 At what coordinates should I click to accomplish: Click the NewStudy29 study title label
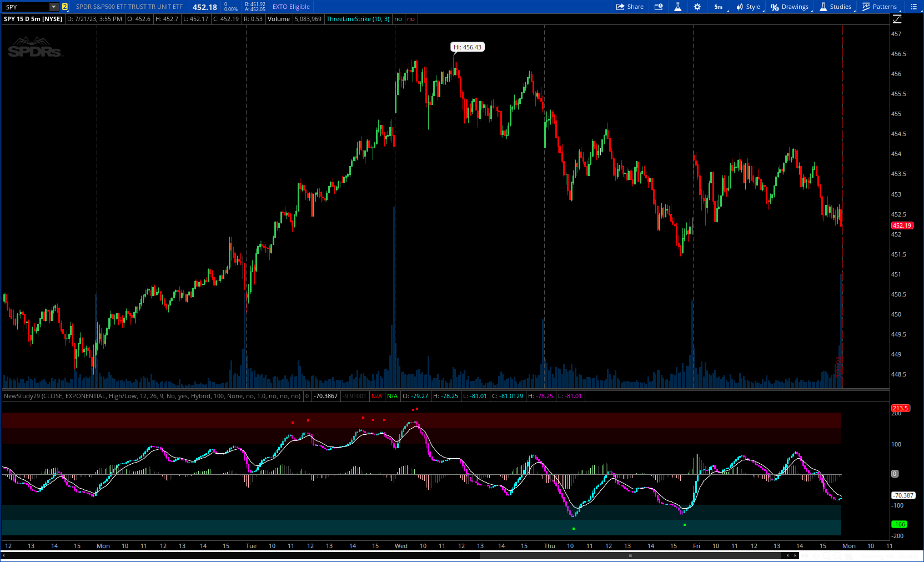pyautogui.click(x=152, y=396)
